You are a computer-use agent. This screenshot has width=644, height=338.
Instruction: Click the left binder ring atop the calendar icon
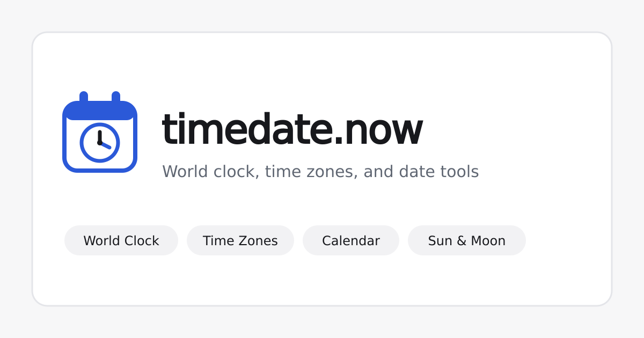84,97
